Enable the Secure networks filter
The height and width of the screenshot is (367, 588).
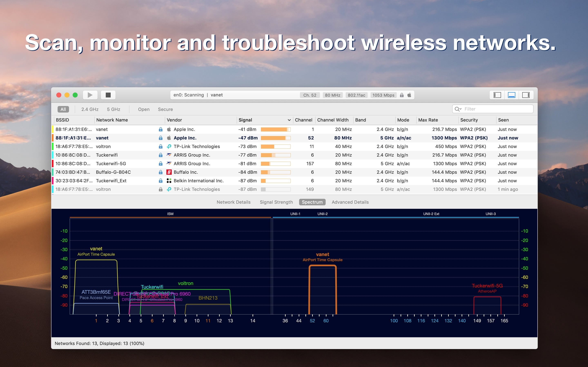pos(165,109)
